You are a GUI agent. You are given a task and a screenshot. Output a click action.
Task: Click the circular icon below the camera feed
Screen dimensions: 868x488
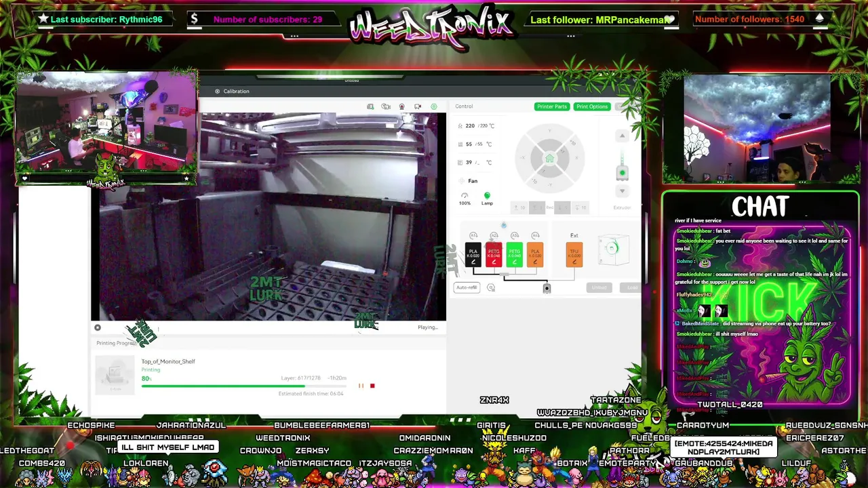98,328
